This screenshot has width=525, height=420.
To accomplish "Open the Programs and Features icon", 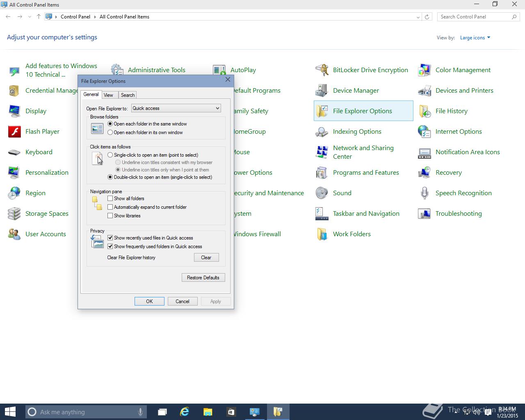I will 322,172.
